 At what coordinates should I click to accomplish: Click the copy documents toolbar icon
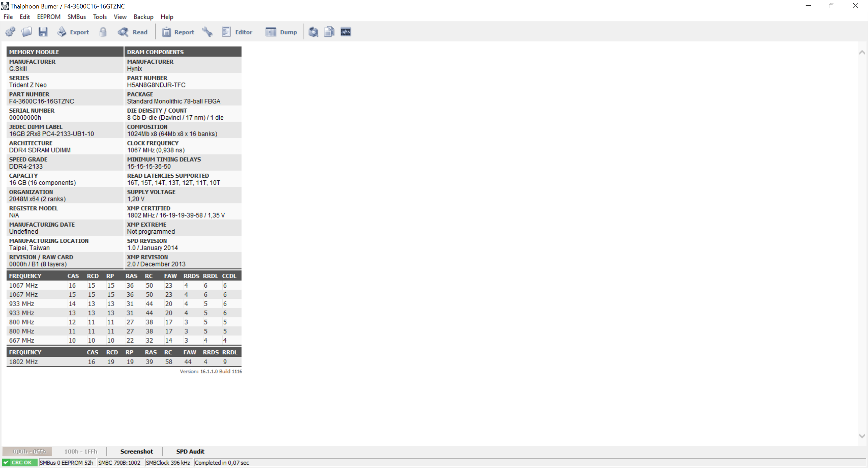(x=329, y=32)
